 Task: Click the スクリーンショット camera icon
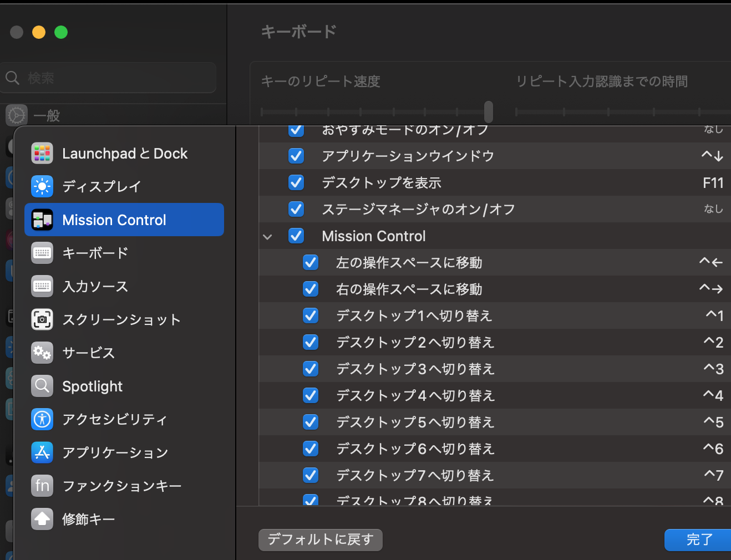coord(42,319)
